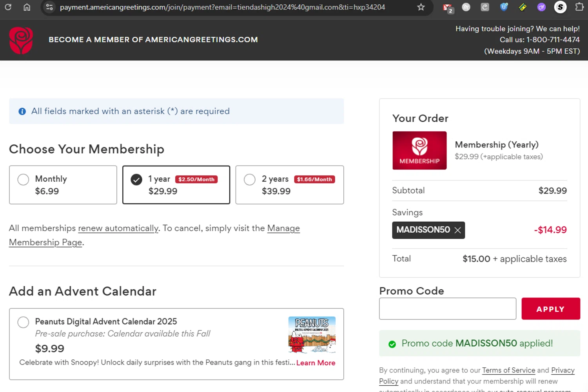Open the profile avatar 'S' icon
The image size is (588, 392).
coord(560,7)
